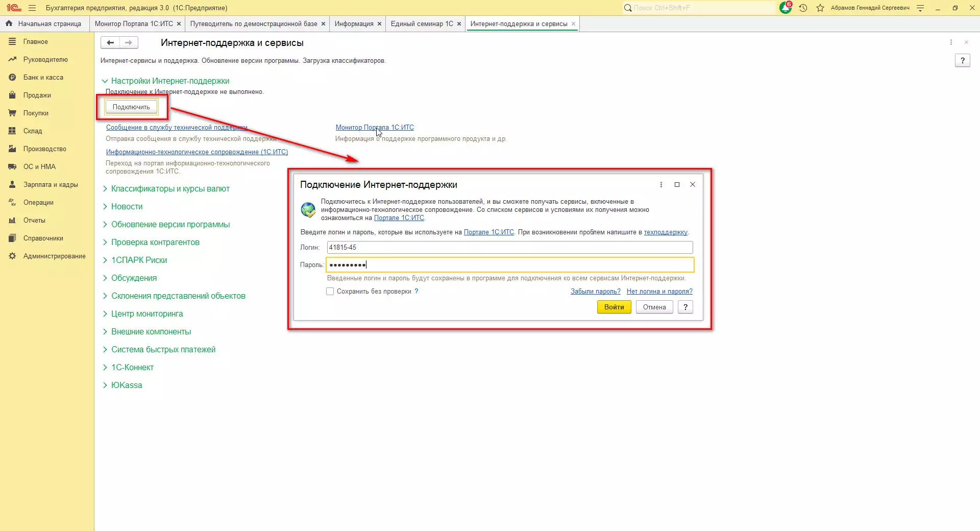
Task: Close the Путеводитель по демонстрационной базе tab
Action: click(323, 24)
